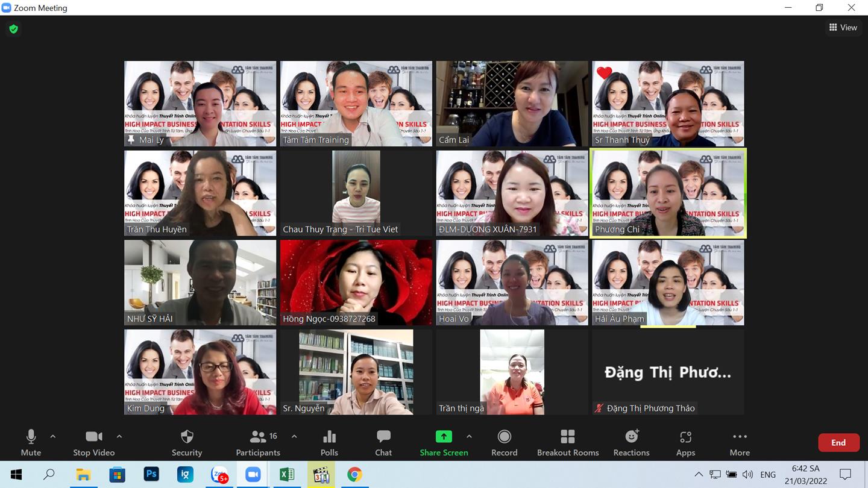Image resolution: width=868 pixels, height=488 pixels.
Task: Toggle the Participants list panel
Action: [x=258, y=443]
